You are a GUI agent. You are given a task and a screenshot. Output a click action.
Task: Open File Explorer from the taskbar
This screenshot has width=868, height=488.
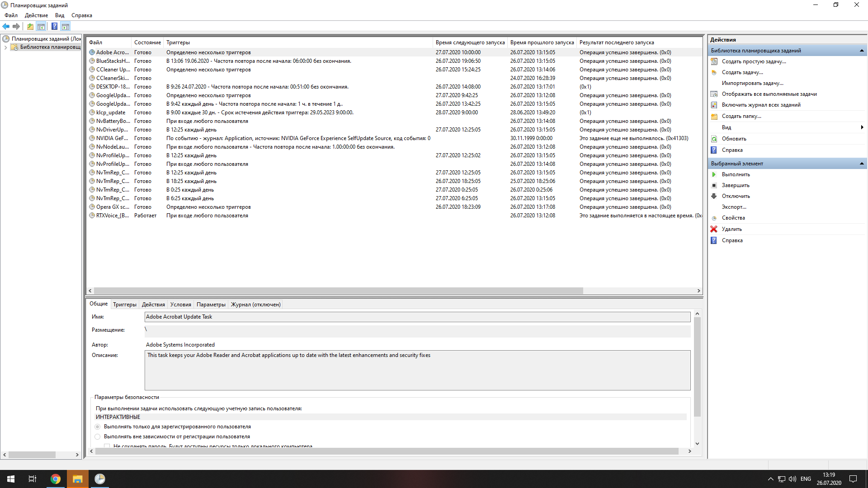[78, 479]
